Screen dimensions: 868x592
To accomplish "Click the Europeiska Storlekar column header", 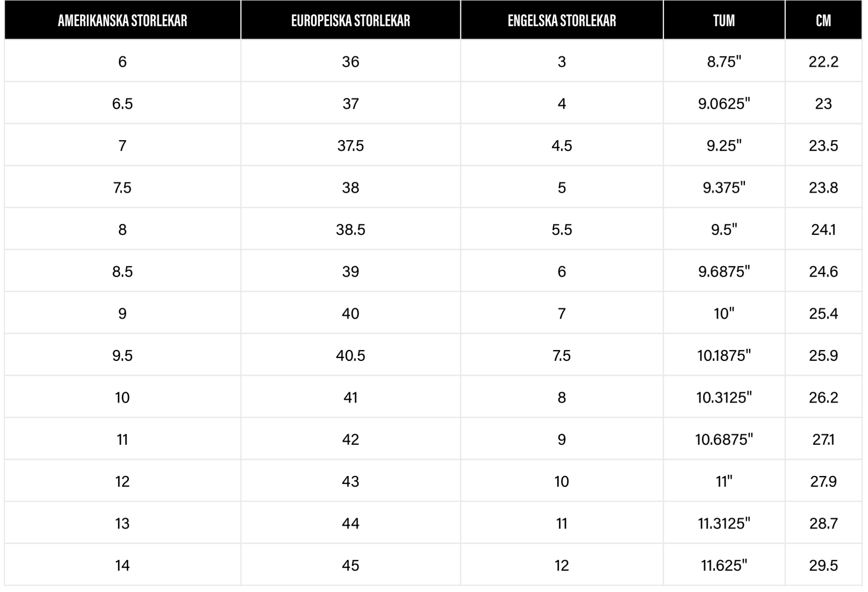I will 351,20.
